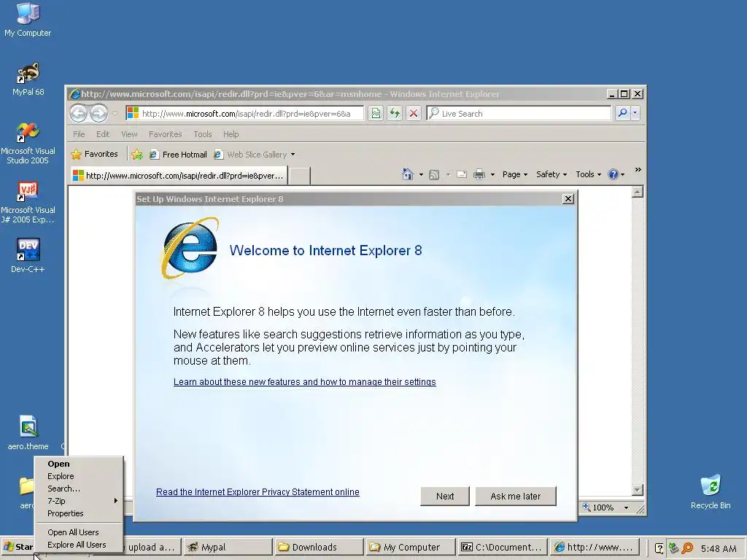Click the Feeds icon in command bar
The image size is (747, 560).
pyautogui.click(x=434, y=175)
